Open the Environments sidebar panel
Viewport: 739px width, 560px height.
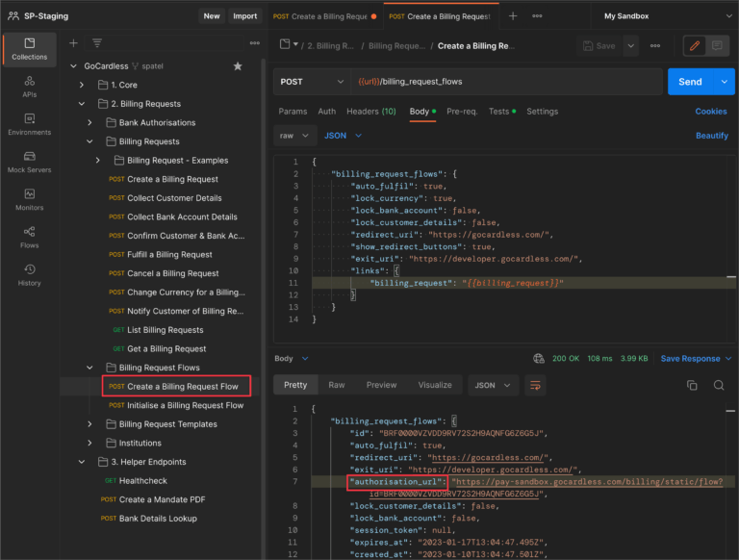pos(29,124)
